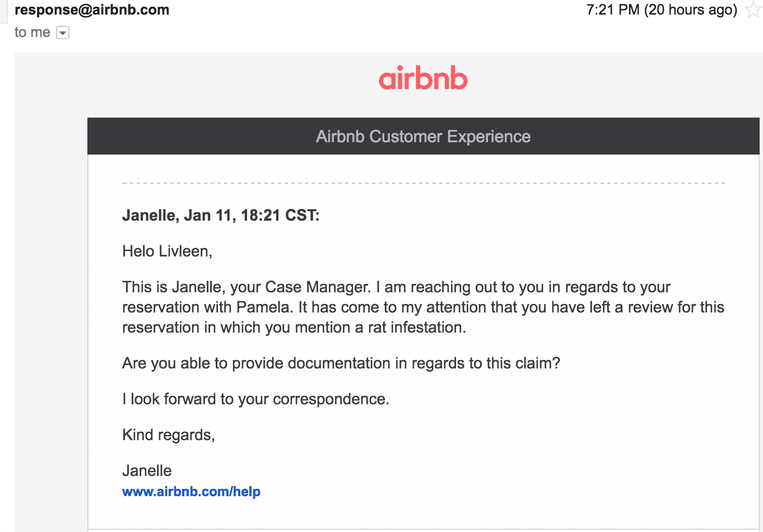Click the 7:21 PM timestamp
This screenshot has width=763, height=532.
coord(613,10)
